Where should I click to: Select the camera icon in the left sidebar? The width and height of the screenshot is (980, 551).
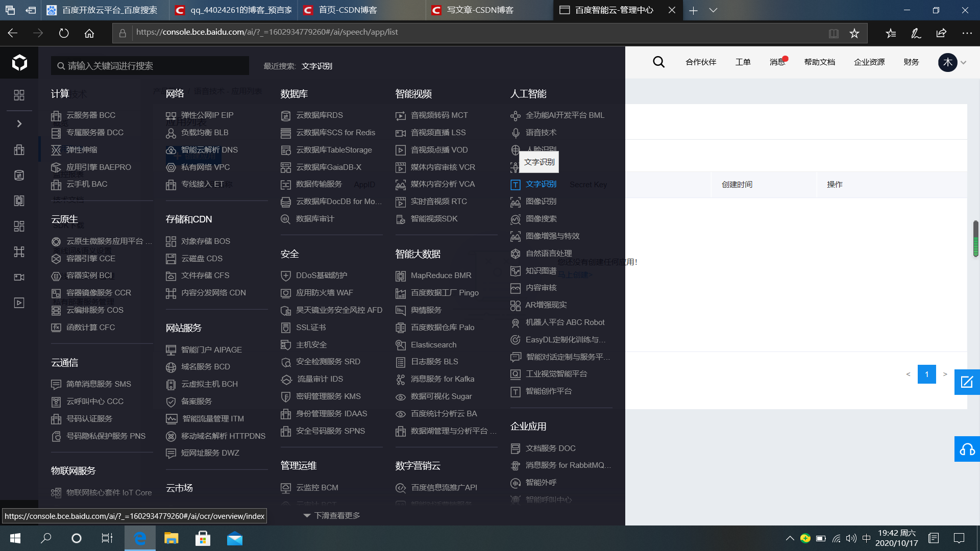(19, 277)
